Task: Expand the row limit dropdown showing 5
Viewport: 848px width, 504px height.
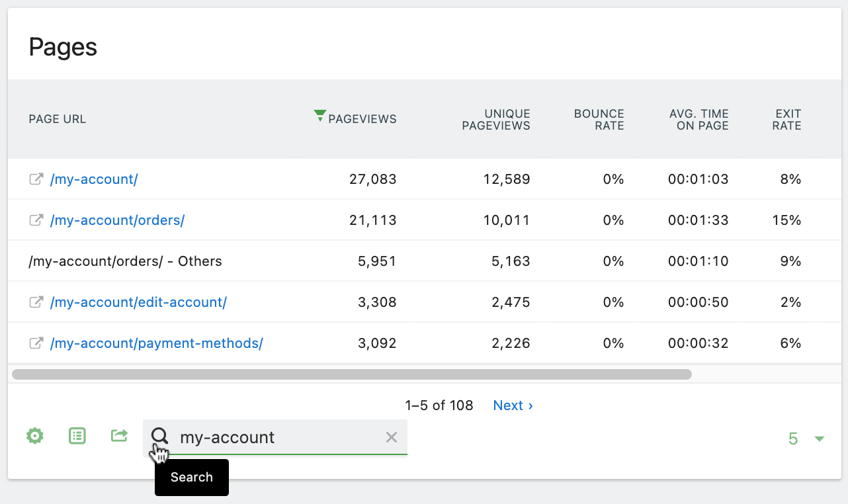Action: (806, 439)
